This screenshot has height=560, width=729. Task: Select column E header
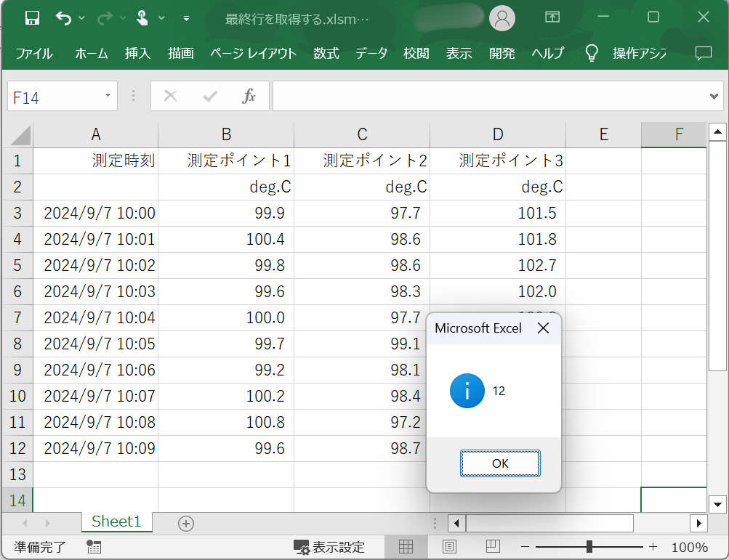click(x=603, y=135)
